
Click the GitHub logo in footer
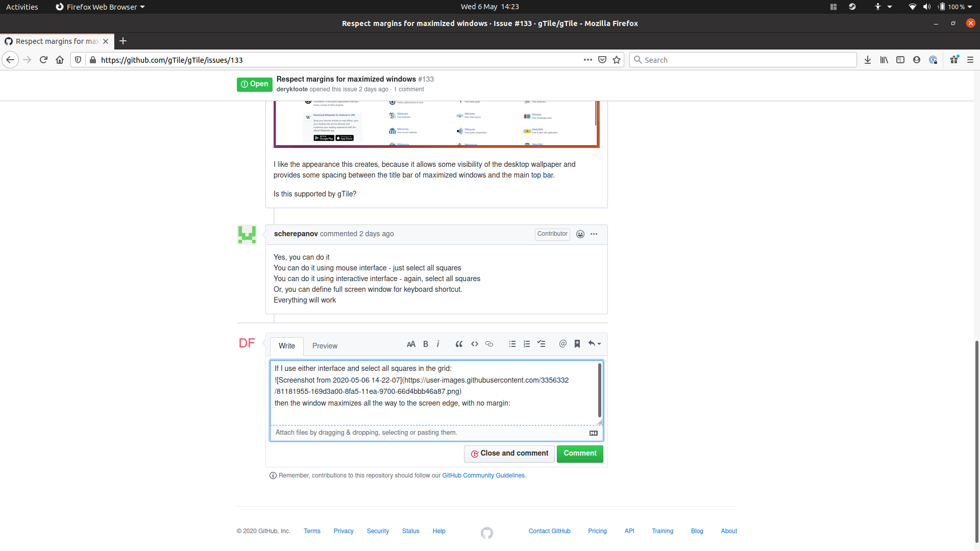click(487, 533)
